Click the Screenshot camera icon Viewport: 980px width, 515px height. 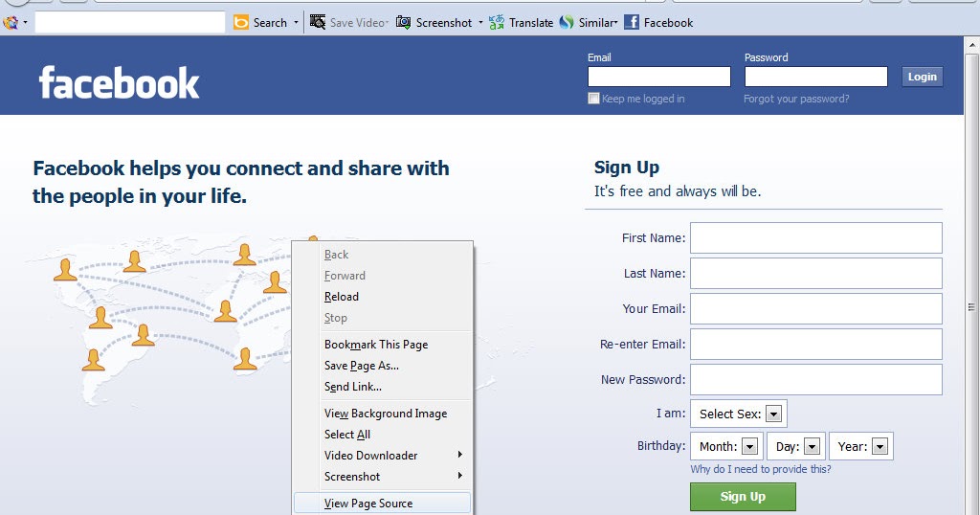(404, 23)
